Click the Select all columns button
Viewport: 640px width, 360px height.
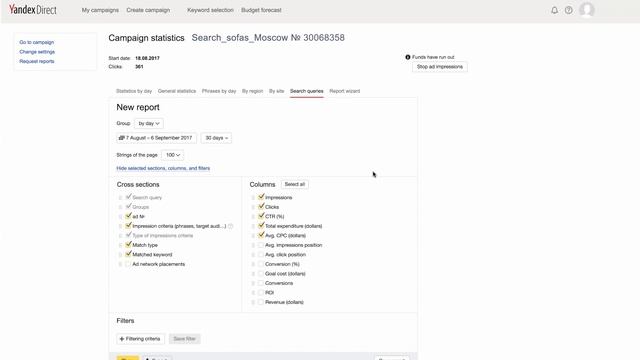[x=295, y=184]
